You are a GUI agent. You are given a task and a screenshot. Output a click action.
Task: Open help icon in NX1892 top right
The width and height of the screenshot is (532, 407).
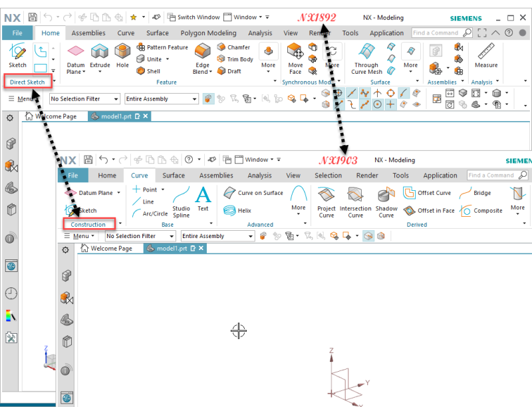pyautogui.click(x=509, y=33)
